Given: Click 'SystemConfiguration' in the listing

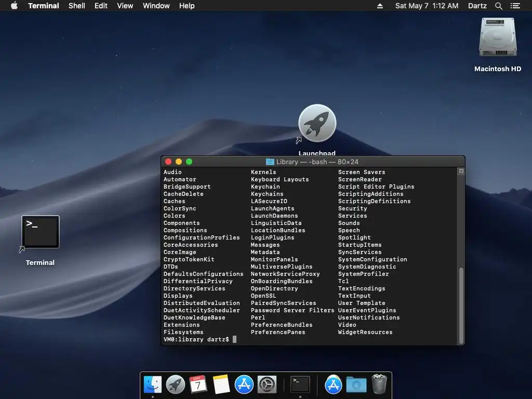Looking at the screenshot, I should 373,259.
